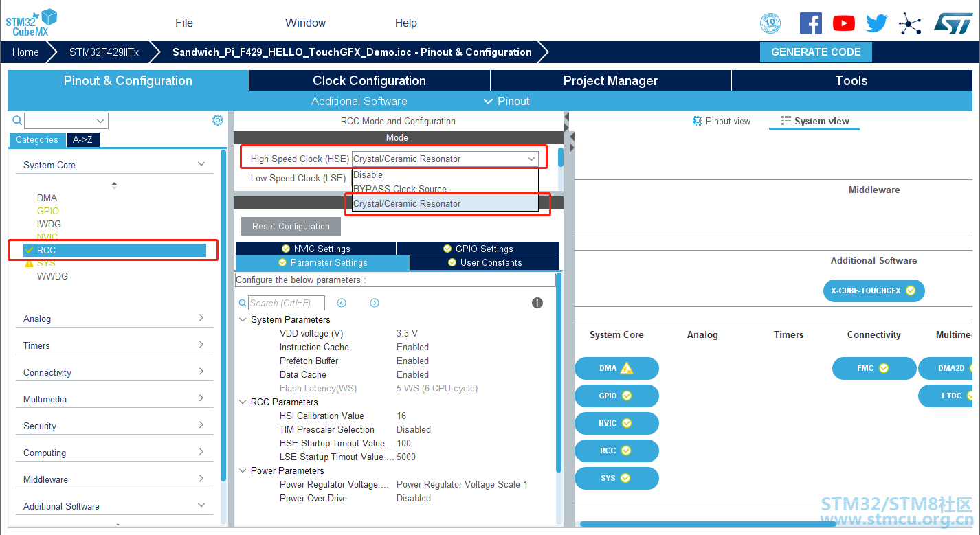Select Crystal/Ceramic Resonator in the dropdown list

pyautogui.click(x=445, y=203)
